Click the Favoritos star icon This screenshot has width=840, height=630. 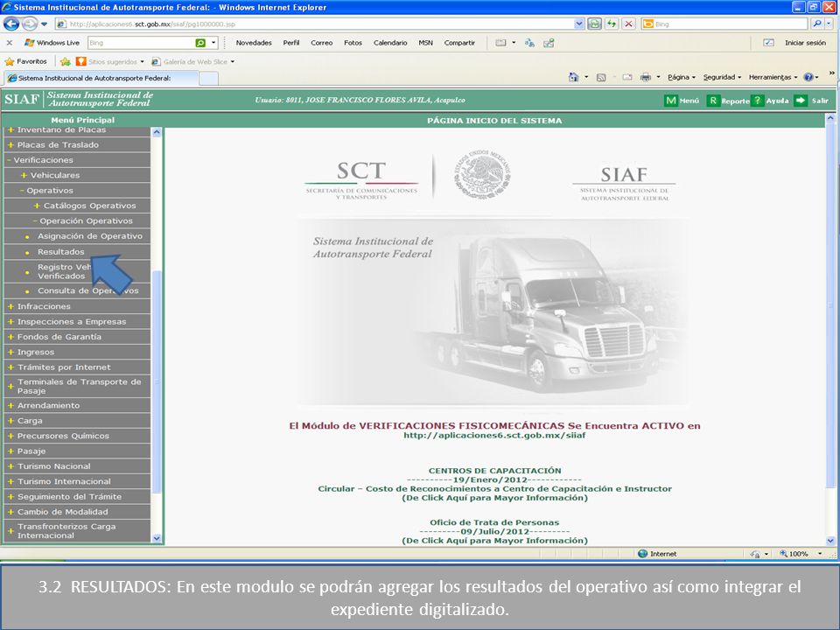(9, 61)
